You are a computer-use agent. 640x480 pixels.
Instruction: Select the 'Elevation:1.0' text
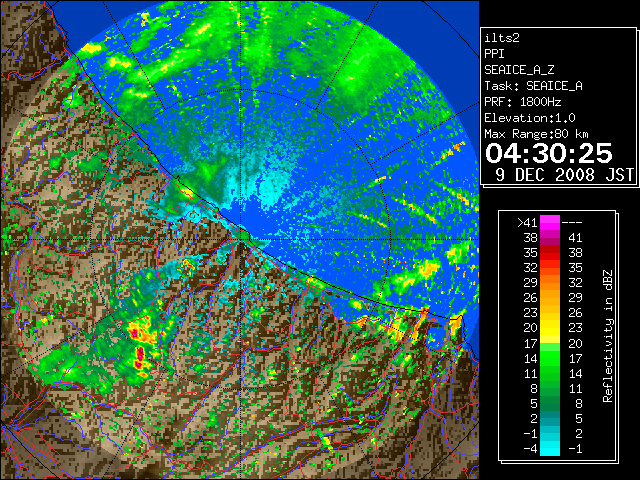tap(530, 118)
